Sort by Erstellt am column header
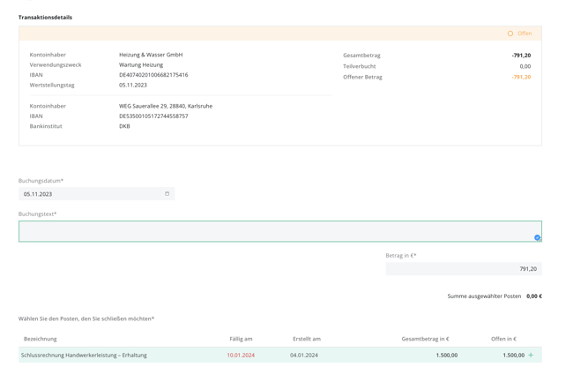 (307, 339)
